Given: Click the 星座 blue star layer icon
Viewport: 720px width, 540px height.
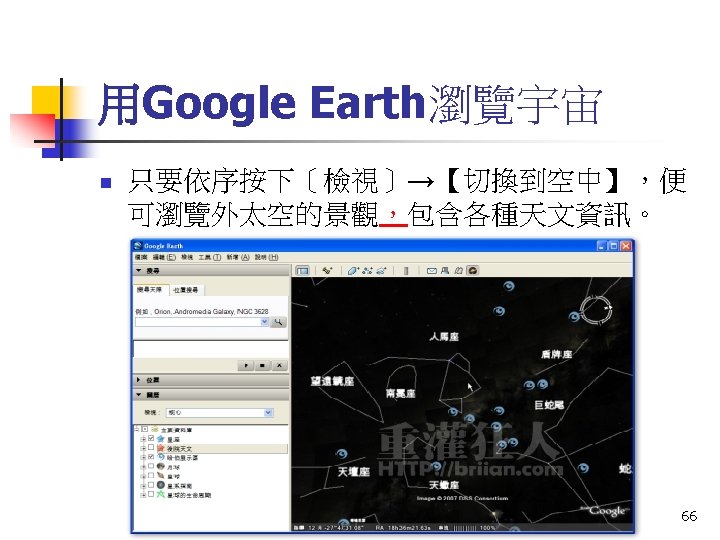Looking at the screenshot, I should click(x=161, y=439).
